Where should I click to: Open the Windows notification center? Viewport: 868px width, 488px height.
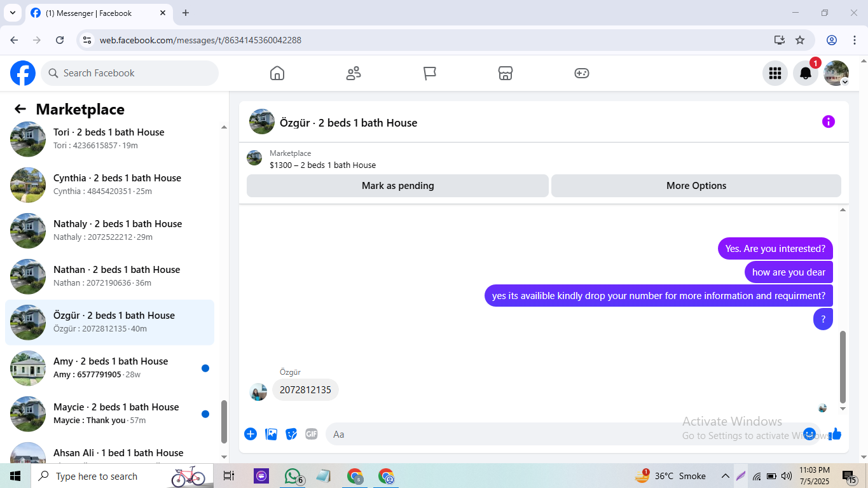(850, 476)
